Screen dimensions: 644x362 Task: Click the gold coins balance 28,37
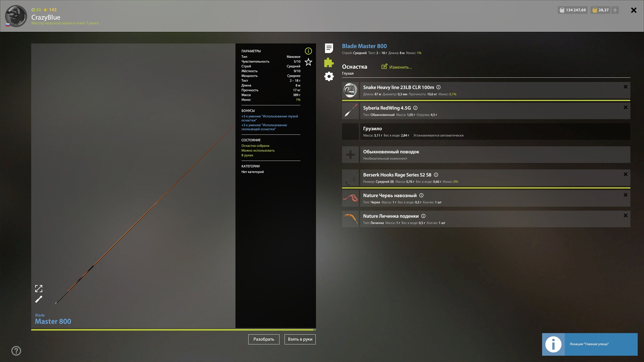coord(600,10)
